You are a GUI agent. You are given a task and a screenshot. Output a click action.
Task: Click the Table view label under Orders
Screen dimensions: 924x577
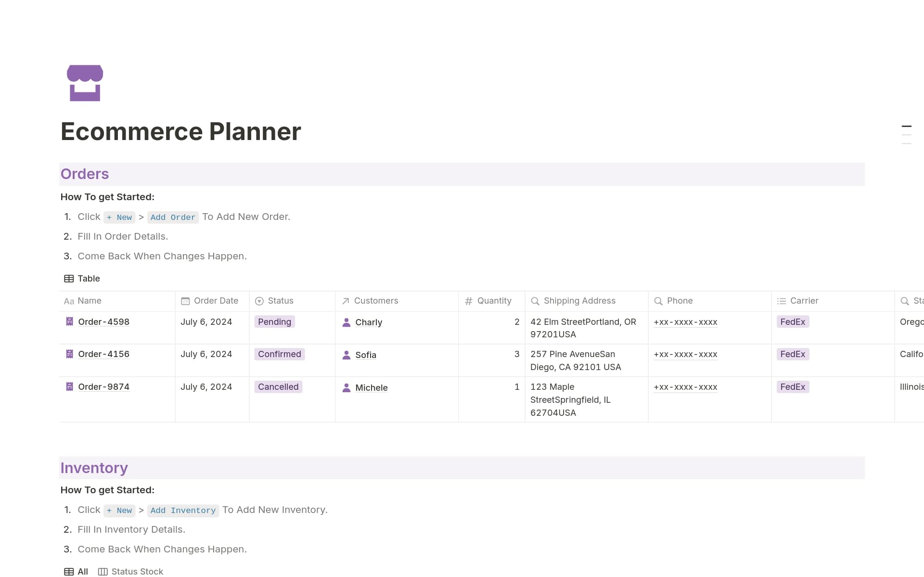click(x=89, y=278)
